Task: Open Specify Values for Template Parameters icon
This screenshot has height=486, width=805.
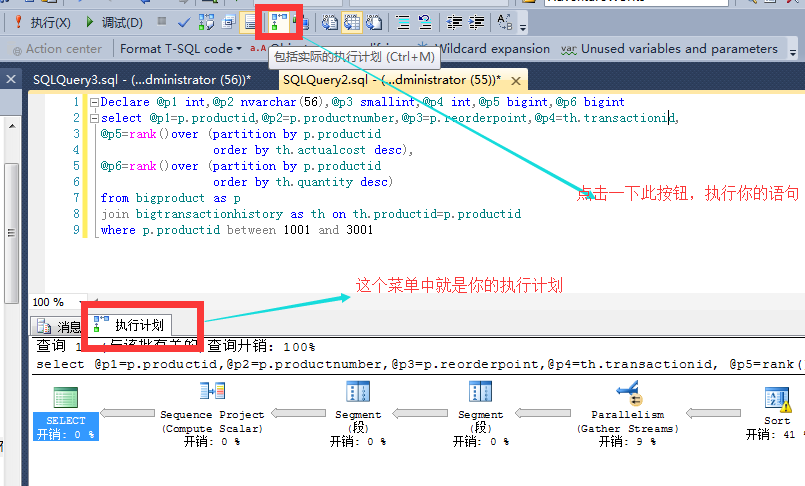Action: pos(505,22)
